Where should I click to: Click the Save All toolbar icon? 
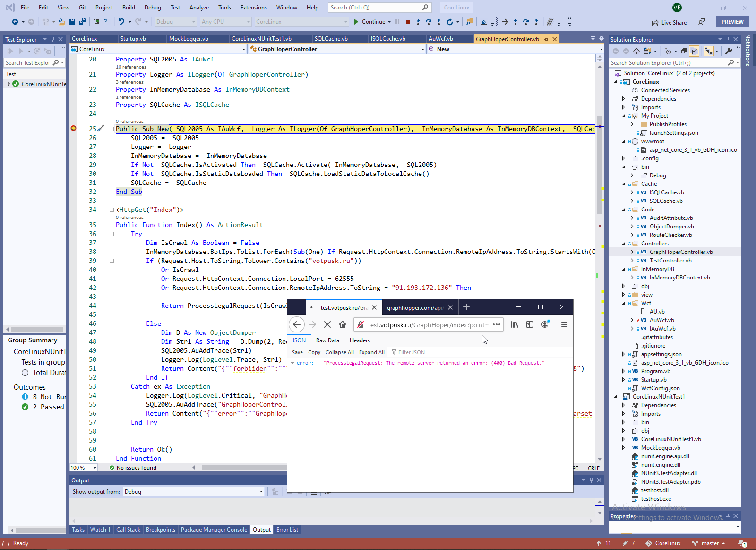tap(82, 22)
